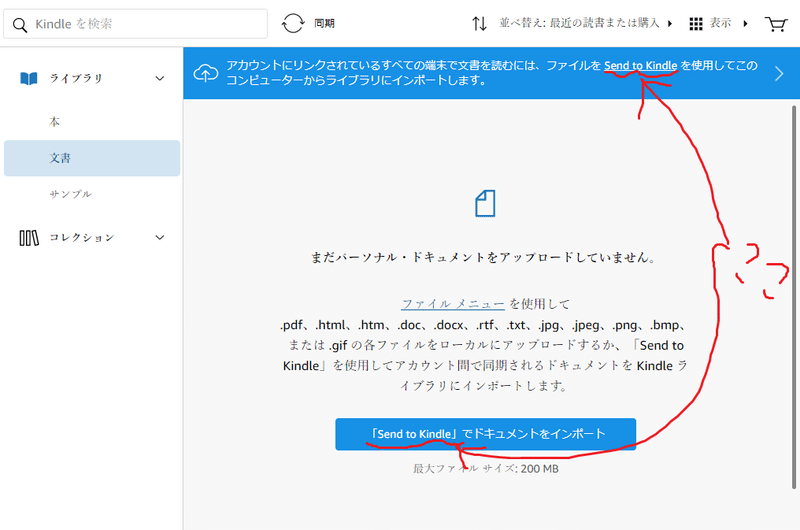This screenshot has height=530, width=800.
Task: Click the bookshelf コレクション icon
Action: [29, 238]
